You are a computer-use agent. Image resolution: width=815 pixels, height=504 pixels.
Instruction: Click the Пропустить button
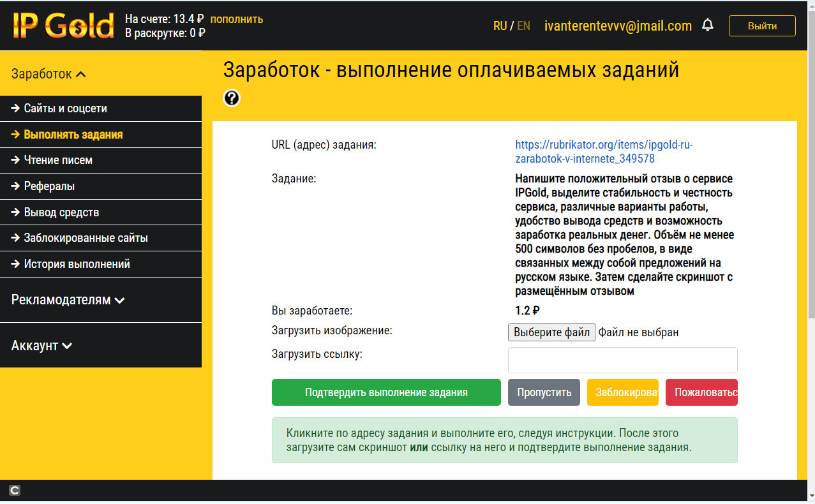click(x=544, y=392)
